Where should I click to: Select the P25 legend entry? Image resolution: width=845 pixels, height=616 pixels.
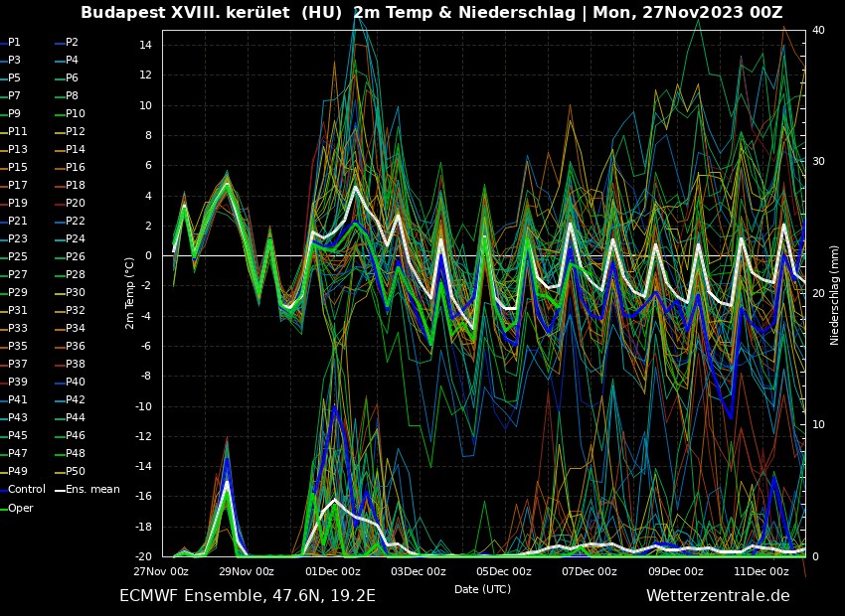click(18, 257)
